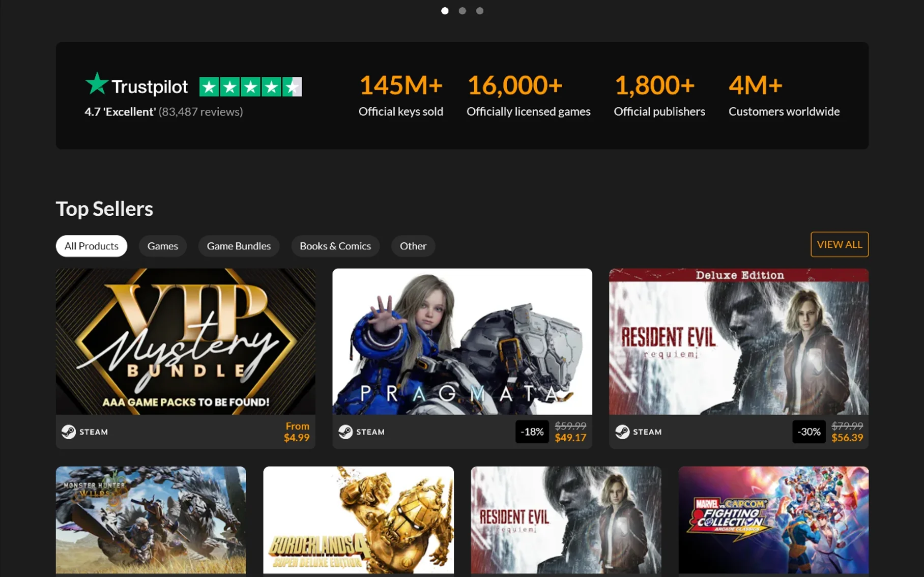
Task: Click the Top Sellers heading
Action: tap(104, 209)
